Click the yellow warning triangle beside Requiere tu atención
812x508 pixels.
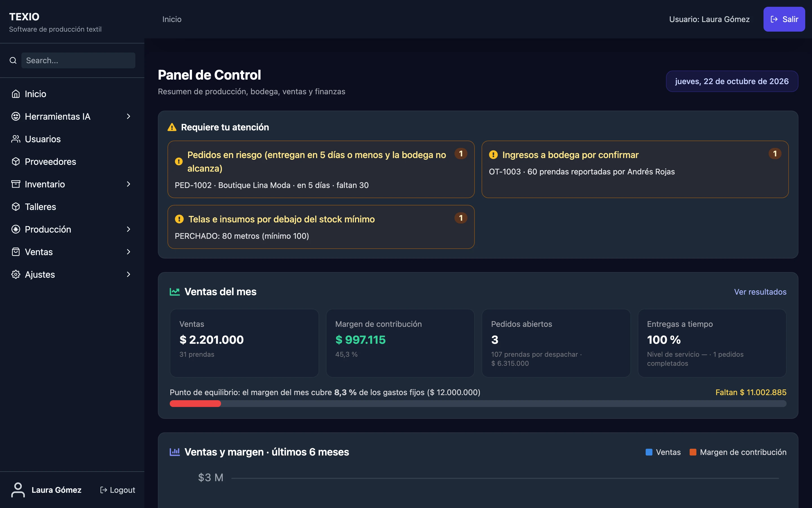click(x=172, y=127)
